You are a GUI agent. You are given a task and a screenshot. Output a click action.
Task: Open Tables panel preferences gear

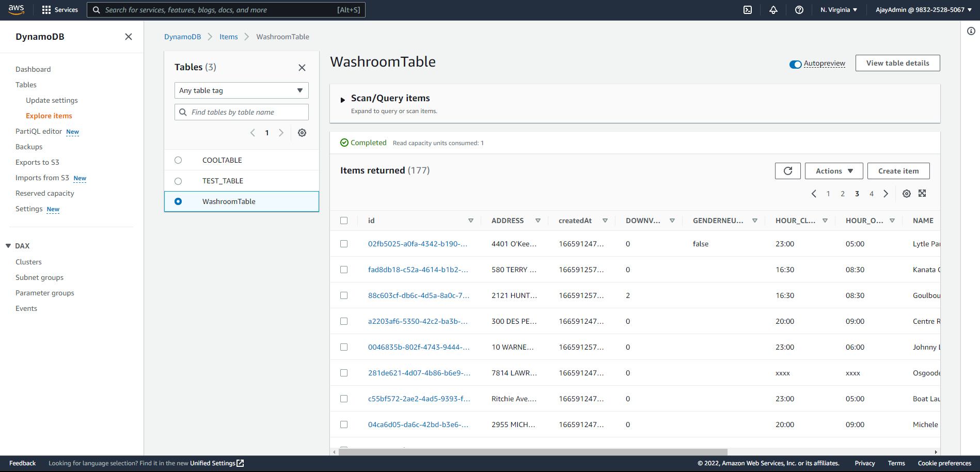pyautogui.click(x=302, y=133)
